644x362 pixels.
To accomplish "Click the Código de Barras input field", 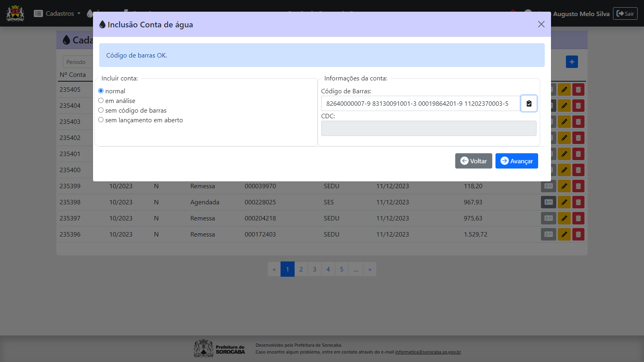I will pos(420,104).
